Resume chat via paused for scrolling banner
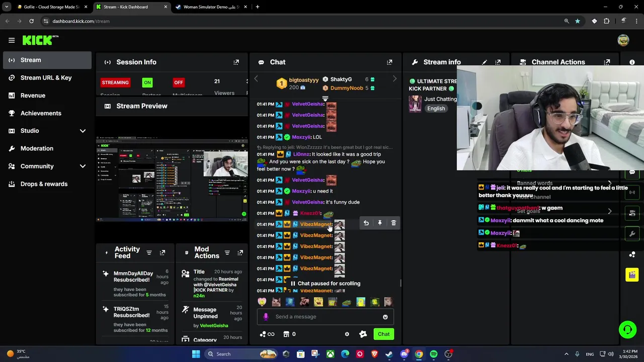644x362 pixels. [x=325, y=284]
